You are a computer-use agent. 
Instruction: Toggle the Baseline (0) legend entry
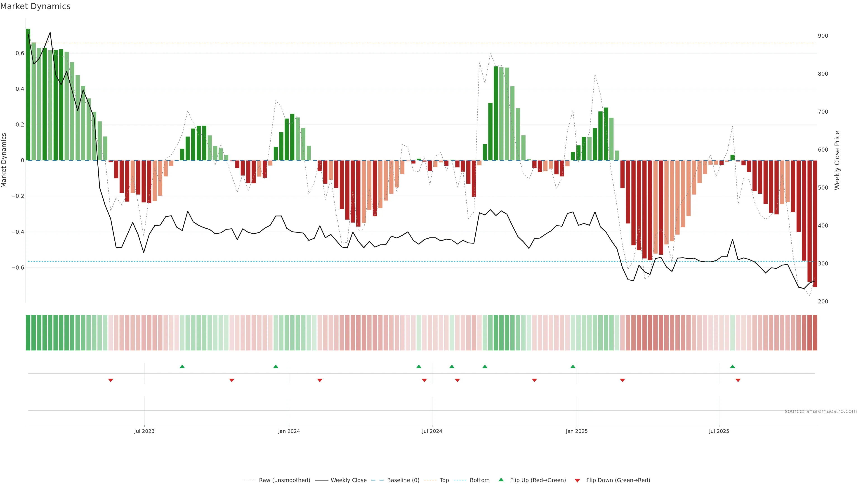403,480
